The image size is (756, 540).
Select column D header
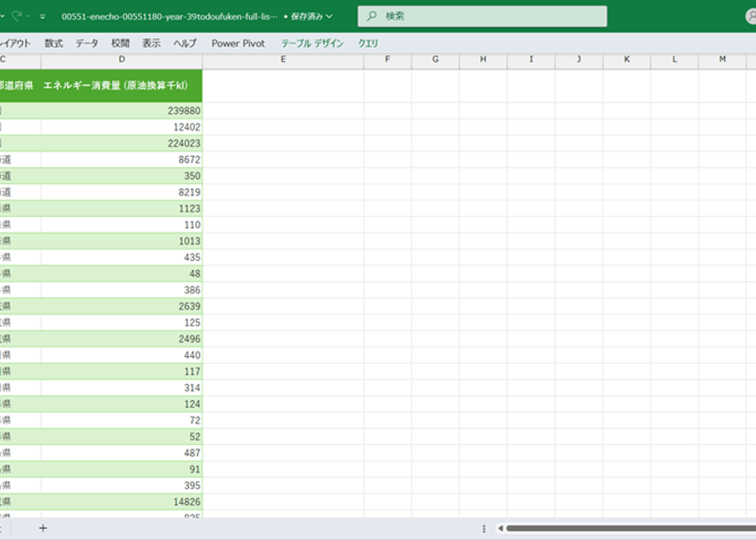tap(121, 59)
